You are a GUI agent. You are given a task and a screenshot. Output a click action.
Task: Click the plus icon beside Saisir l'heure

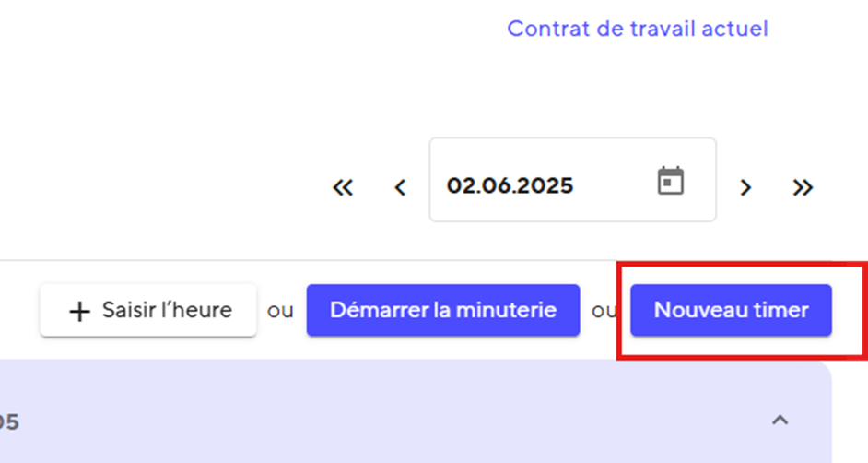79,311
